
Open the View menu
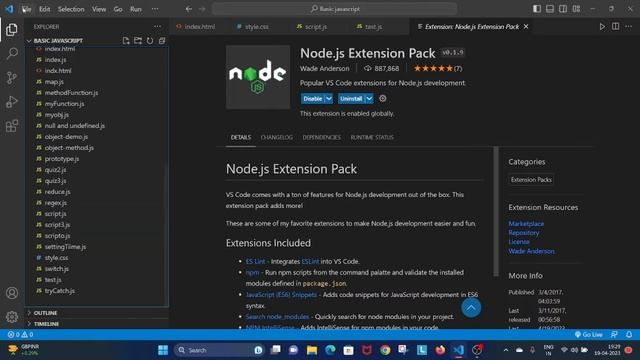(x=99, y=9)
